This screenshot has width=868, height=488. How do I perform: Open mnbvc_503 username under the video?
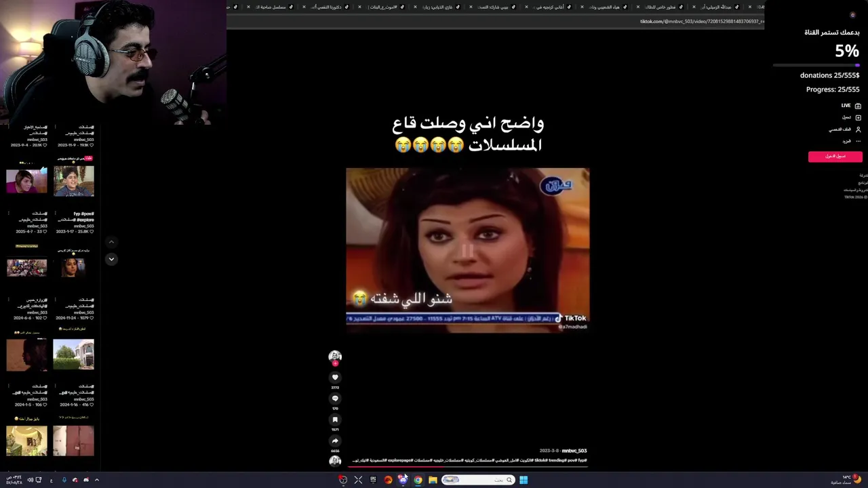click(574, 451)
